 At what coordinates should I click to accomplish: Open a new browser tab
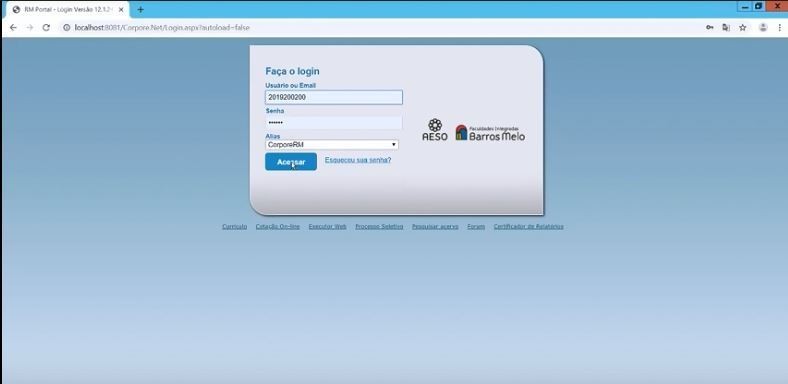point(140,10)
